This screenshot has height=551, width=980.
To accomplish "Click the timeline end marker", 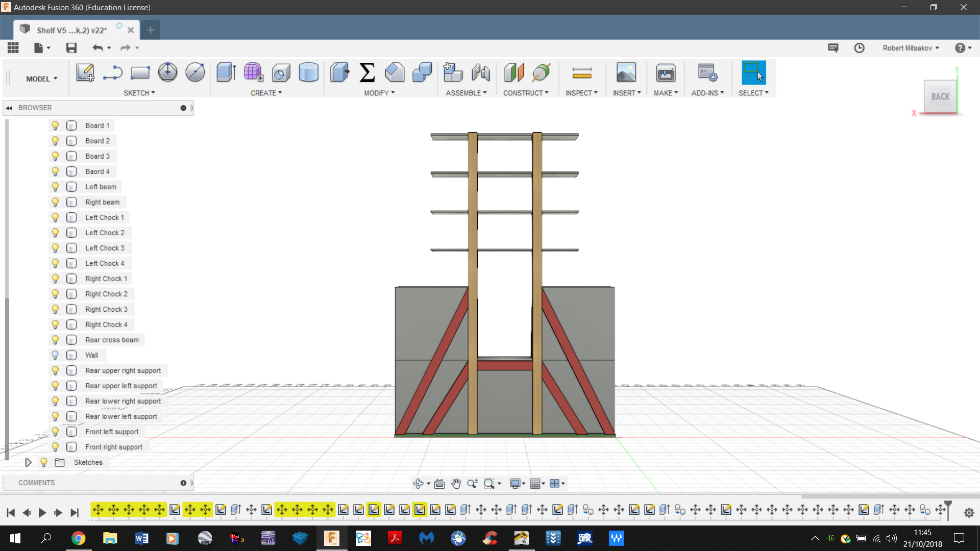I will 948,510.
